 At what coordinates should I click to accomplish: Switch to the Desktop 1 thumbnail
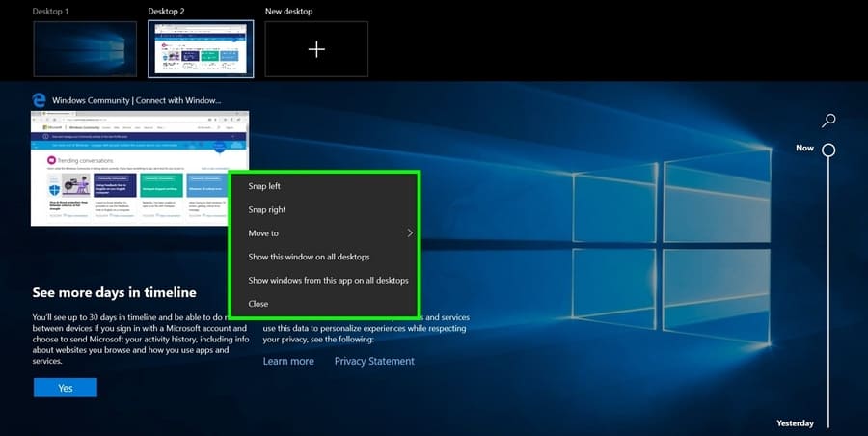tap(77, 49)
